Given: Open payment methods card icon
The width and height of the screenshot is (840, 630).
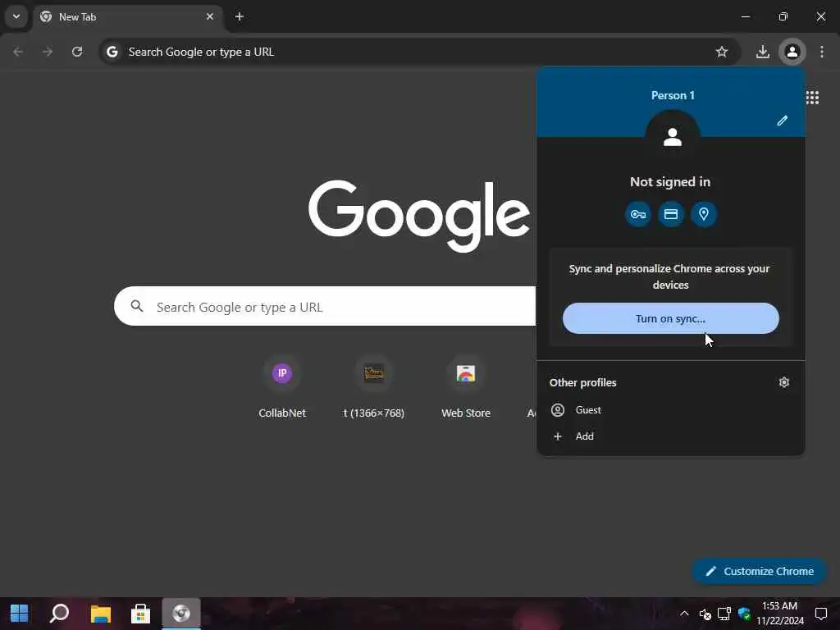Looking at the screenshot, I should coord(671,214).
